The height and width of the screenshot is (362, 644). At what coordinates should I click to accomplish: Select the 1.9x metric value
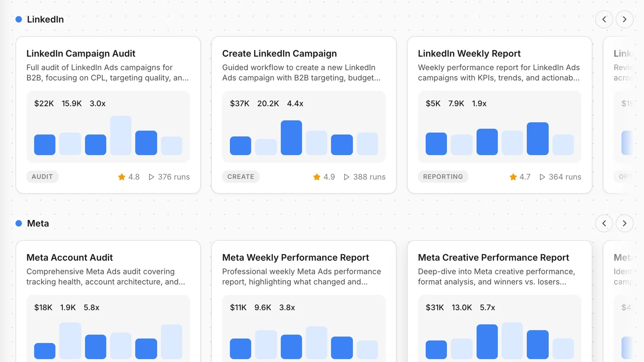479,104
